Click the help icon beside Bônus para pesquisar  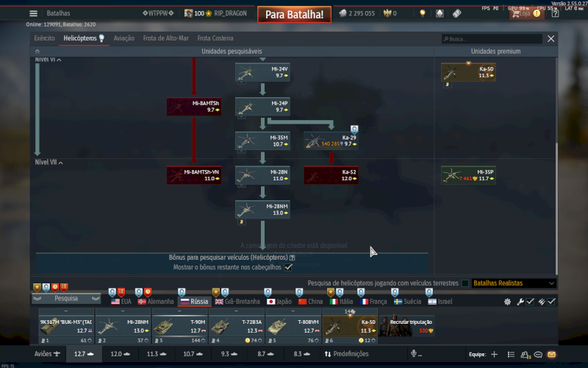click(x=292, y=258)
